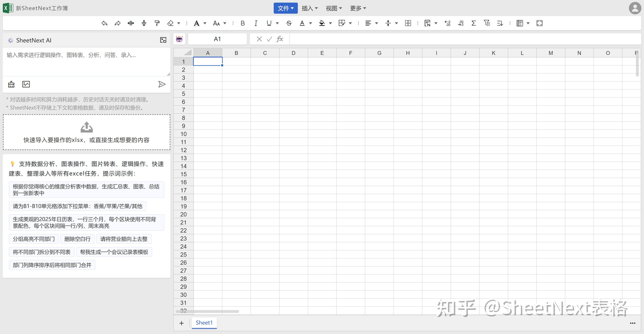Open the 视图 menu
Viewport: 644px width, 334px height.
click(334, 8)
